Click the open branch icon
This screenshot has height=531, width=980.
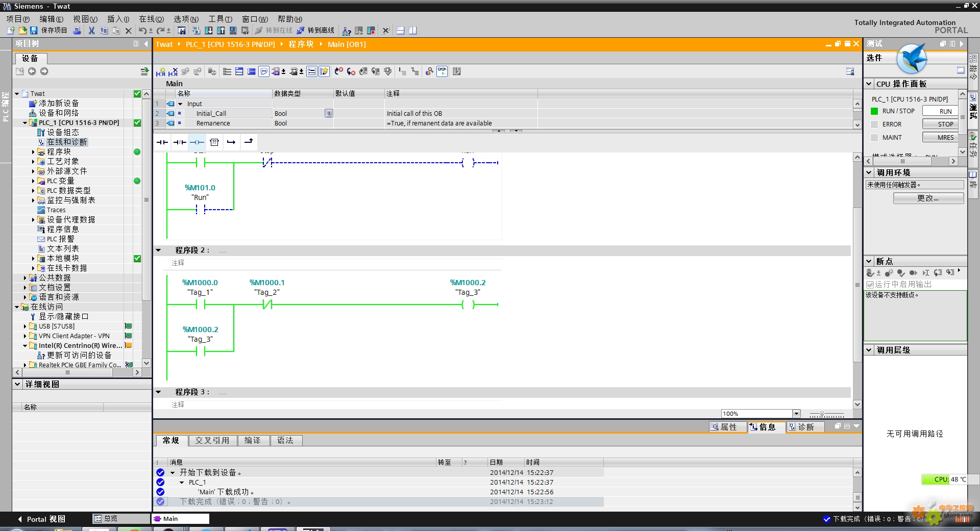(231, 142)
